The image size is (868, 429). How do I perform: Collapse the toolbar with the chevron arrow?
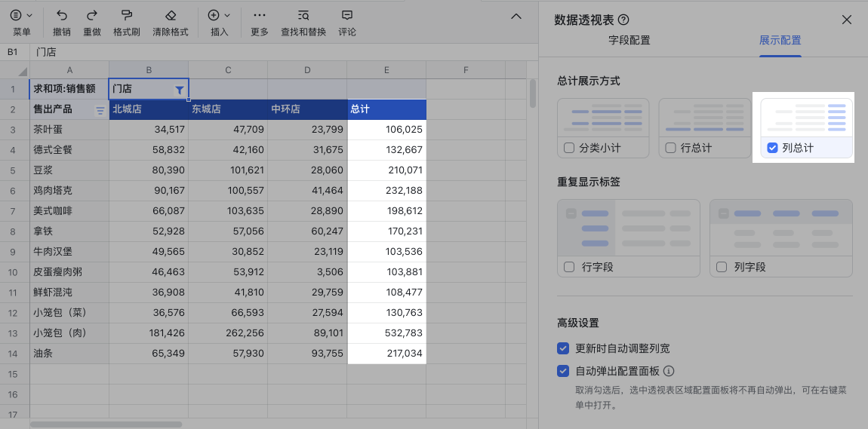[516, 17]
